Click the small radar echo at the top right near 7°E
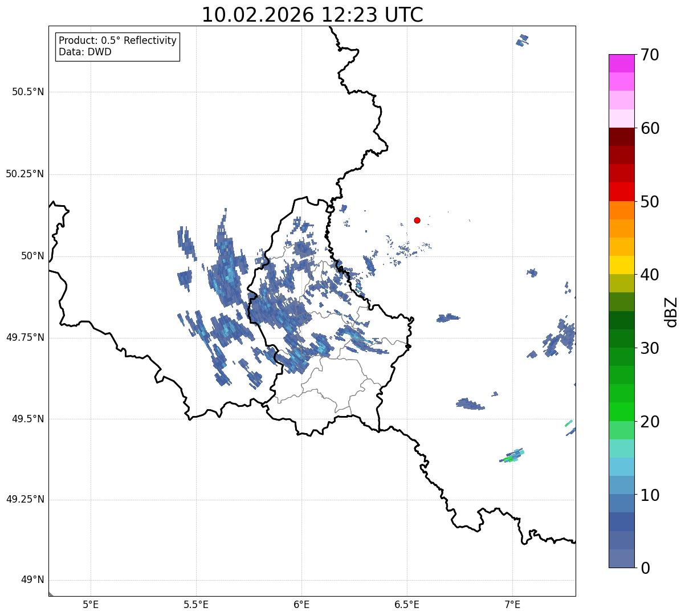Image resolution: width=685 pixels, height=616 pixels. 522,40
